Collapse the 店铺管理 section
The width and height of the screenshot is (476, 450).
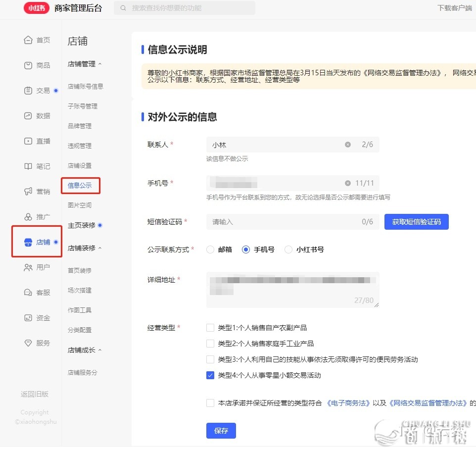pyautogui.click(x=81, y=64)
